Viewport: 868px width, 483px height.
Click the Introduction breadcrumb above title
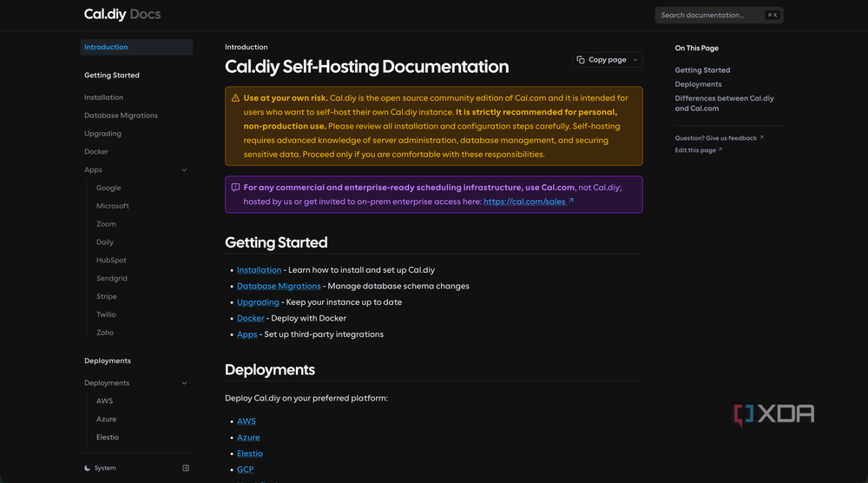click(246, 47)
